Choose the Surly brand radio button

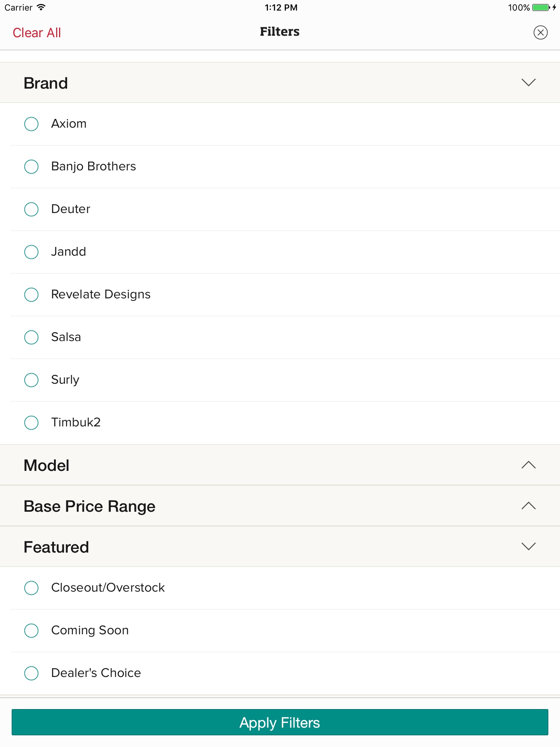pyautogui.click(x=31, y=380)
